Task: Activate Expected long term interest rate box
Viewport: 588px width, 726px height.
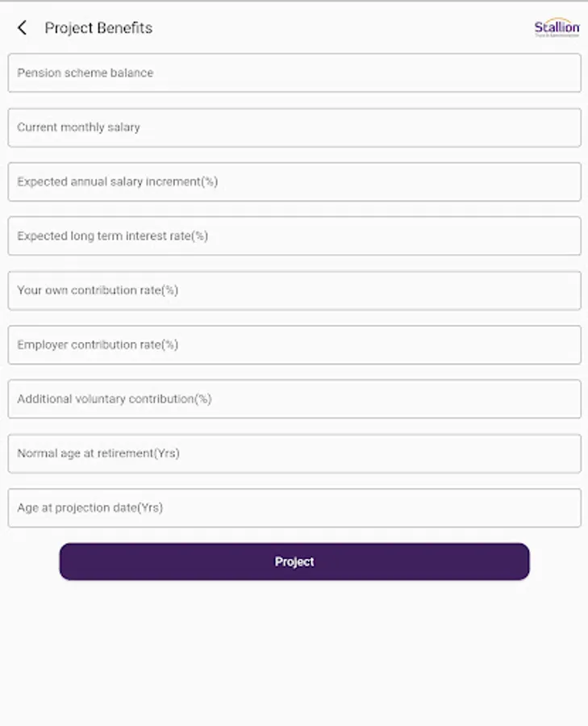Action: (x=294, y=236)
